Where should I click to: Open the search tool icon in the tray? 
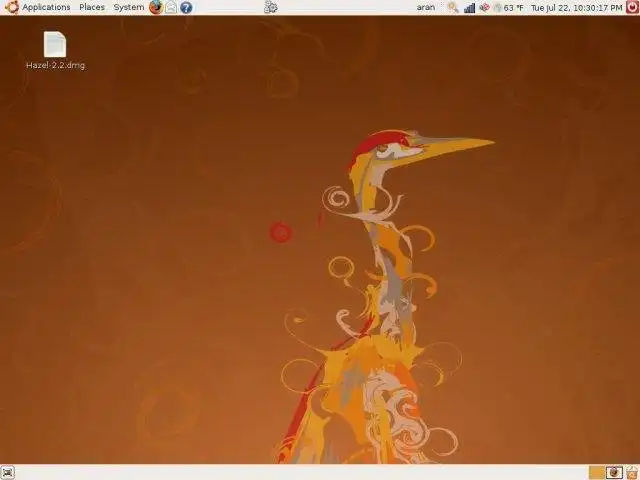[453, 7]
